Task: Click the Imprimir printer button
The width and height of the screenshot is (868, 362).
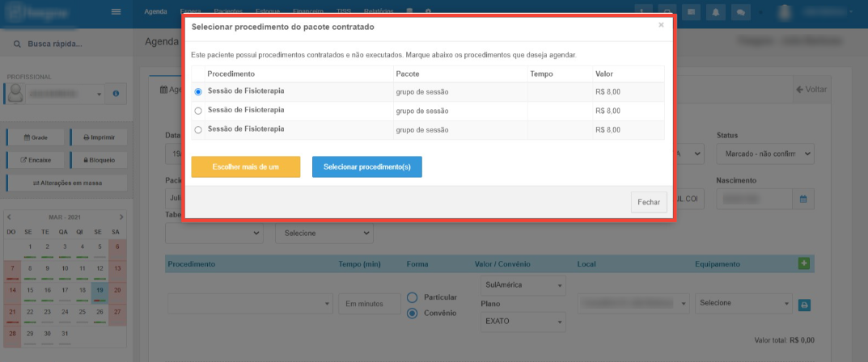Action: [x=99, y=137]
